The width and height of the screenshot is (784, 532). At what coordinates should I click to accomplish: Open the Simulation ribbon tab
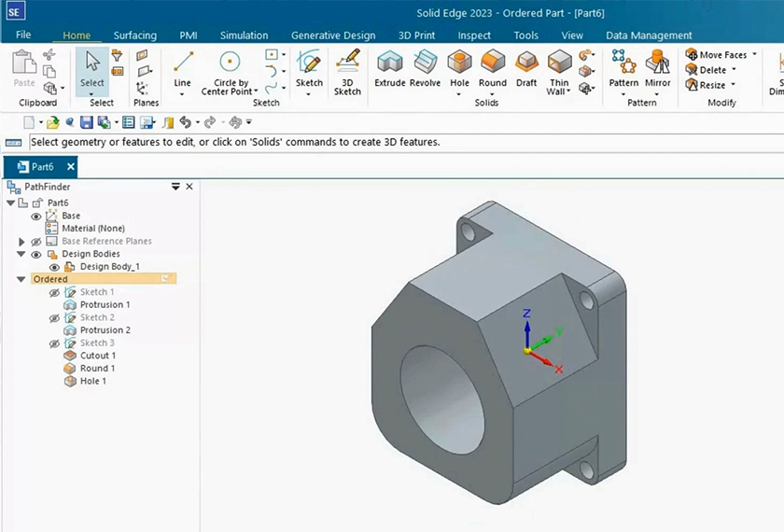pos(244,35)
